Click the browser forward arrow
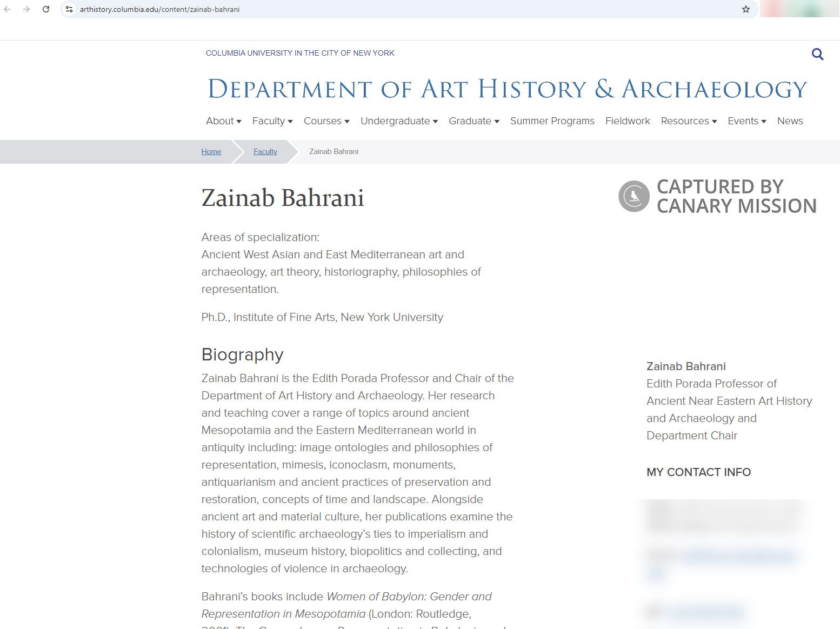The height and width of the screenshot is (629, 840). click(x=25, y=9)
